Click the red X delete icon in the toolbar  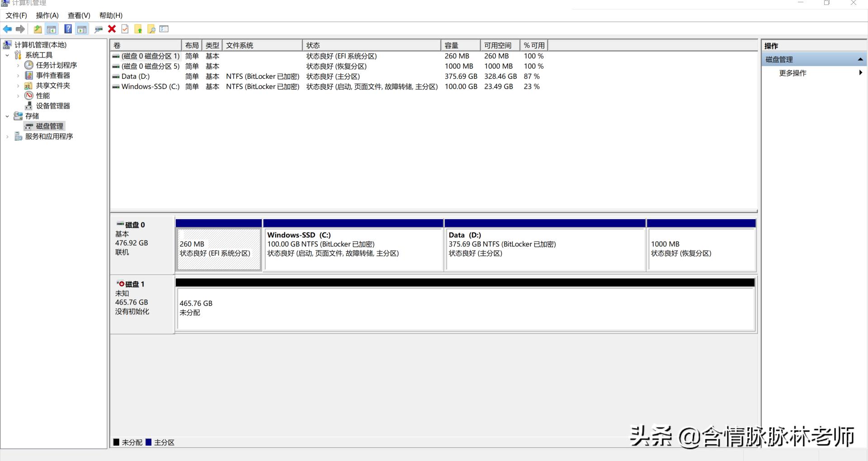click(112, 29)
